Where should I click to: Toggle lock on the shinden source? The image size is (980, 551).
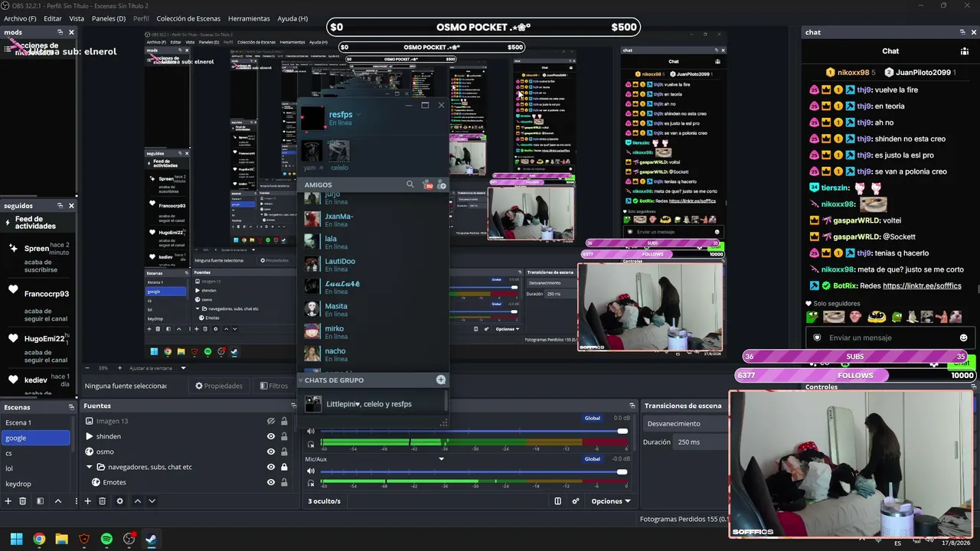coord(284,436)
